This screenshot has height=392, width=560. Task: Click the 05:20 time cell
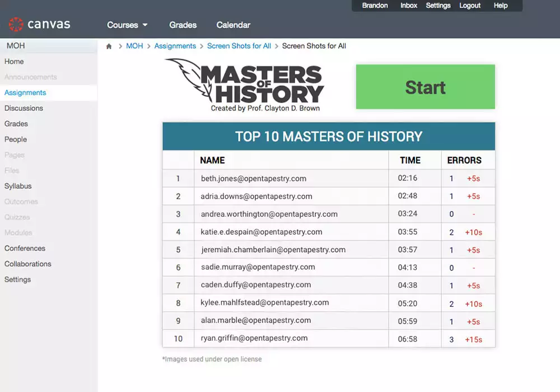[x=408, y=304]
